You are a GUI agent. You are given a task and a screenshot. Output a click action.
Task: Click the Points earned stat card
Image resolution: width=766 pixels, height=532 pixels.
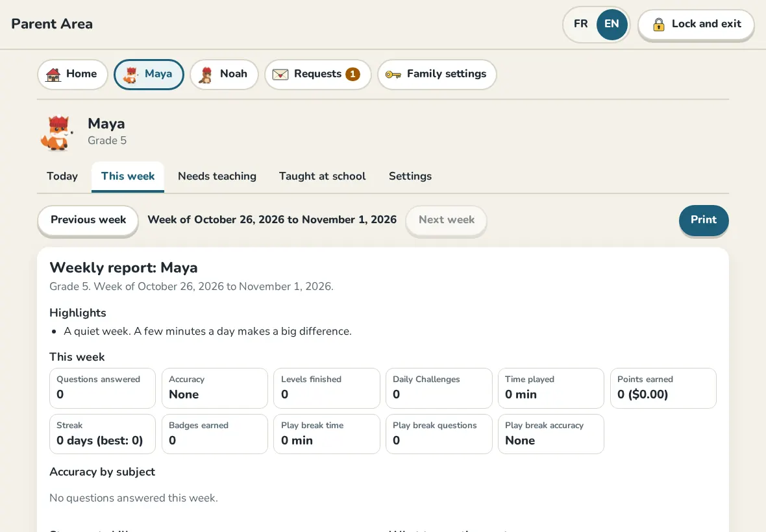(663, 388)
